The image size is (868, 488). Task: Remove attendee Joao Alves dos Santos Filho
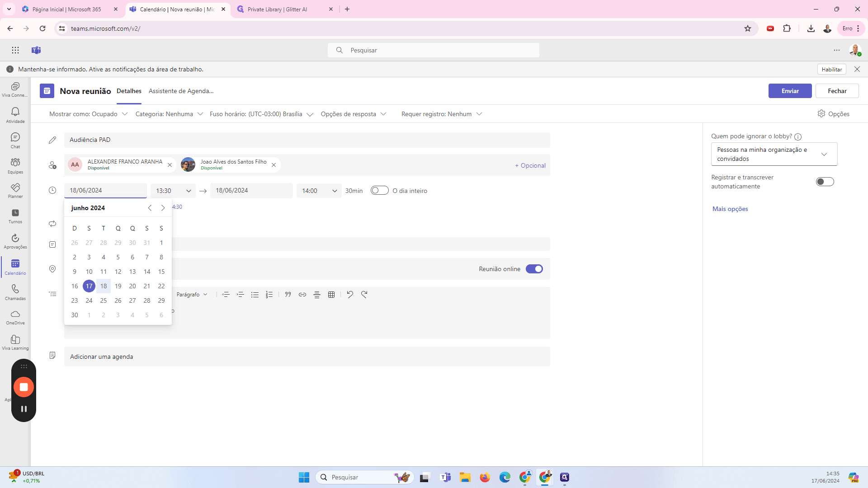point(274,165)
